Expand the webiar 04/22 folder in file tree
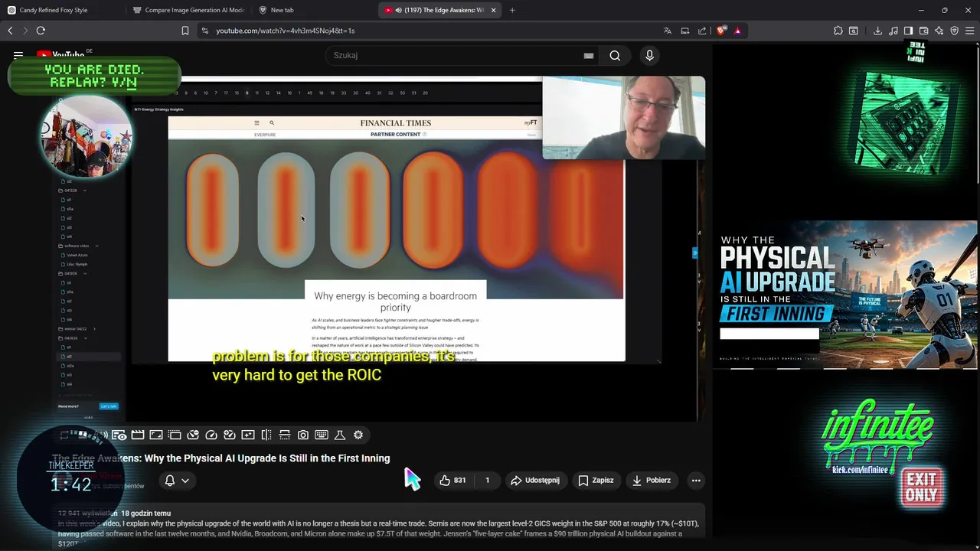This screenshot has height=551, width=980. point(94,328)
